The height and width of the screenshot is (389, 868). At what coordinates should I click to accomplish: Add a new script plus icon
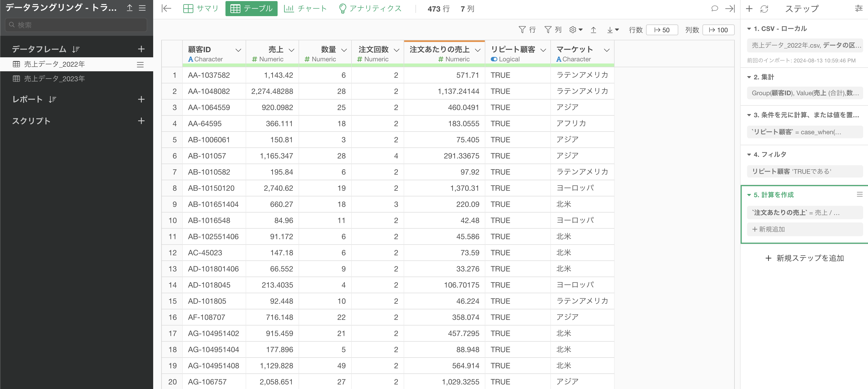tap(141, 121)
